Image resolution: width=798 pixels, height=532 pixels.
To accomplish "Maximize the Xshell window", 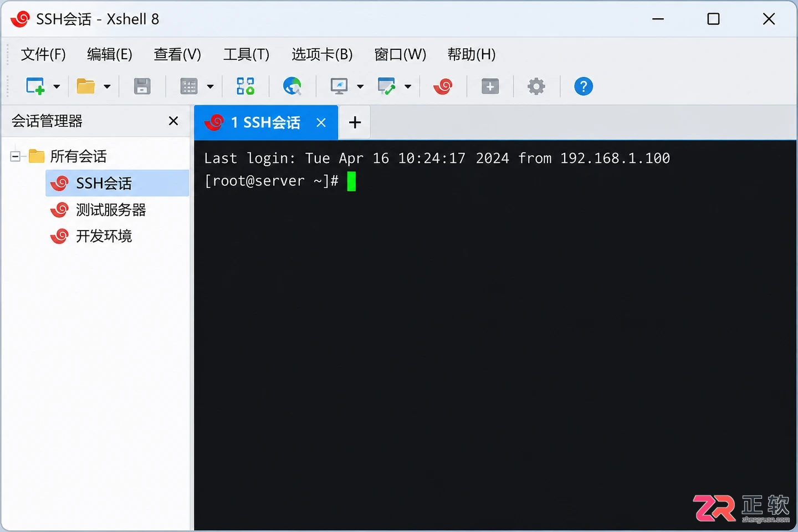I will coord(714,19).
